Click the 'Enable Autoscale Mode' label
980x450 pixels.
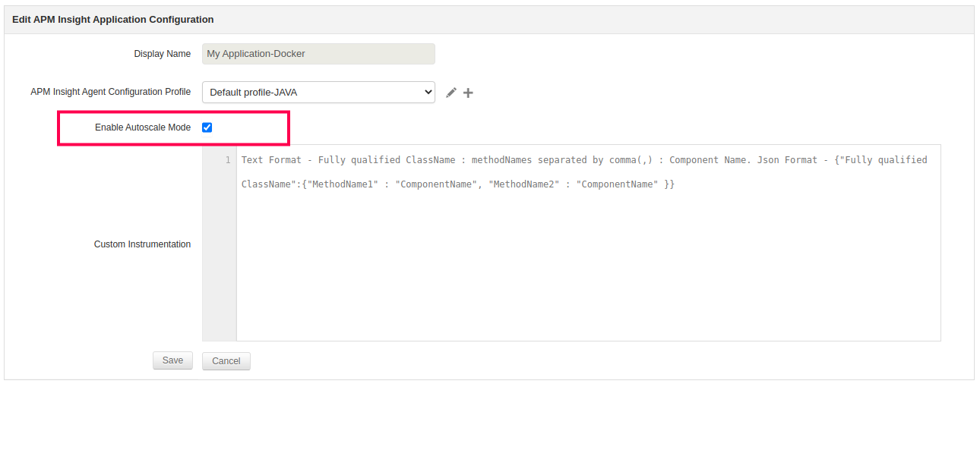click(x=143, y=127)
